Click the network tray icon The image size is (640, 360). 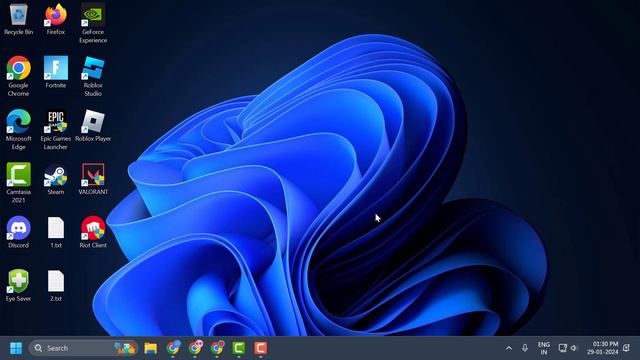click(x=562, y=348)
